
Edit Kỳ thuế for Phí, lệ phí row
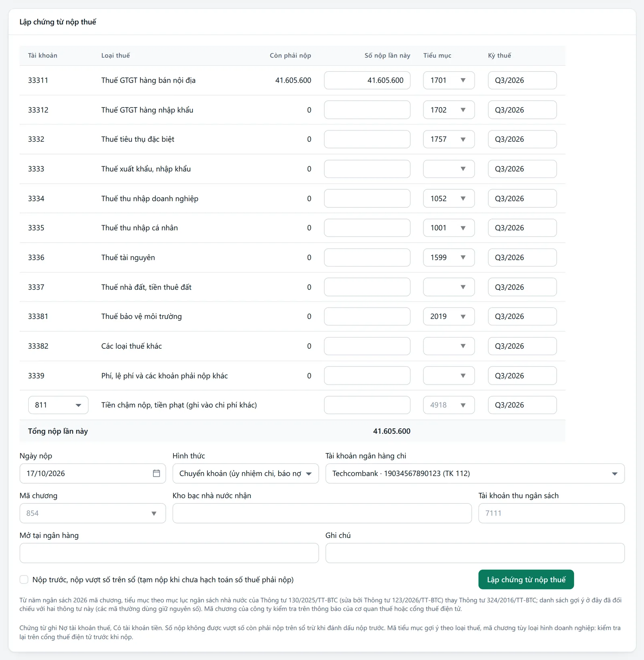click(x=522, y=376)
